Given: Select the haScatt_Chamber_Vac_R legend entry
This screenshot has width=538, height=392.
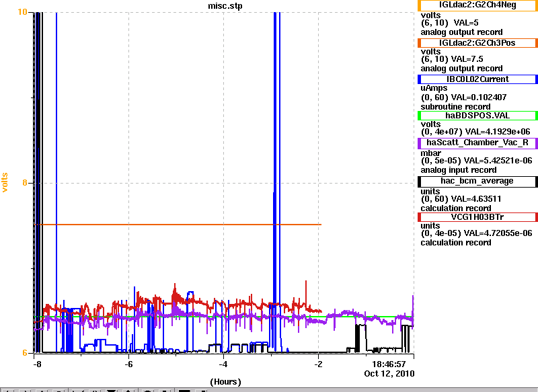Looking at the screenshot, I should [477, 143].
